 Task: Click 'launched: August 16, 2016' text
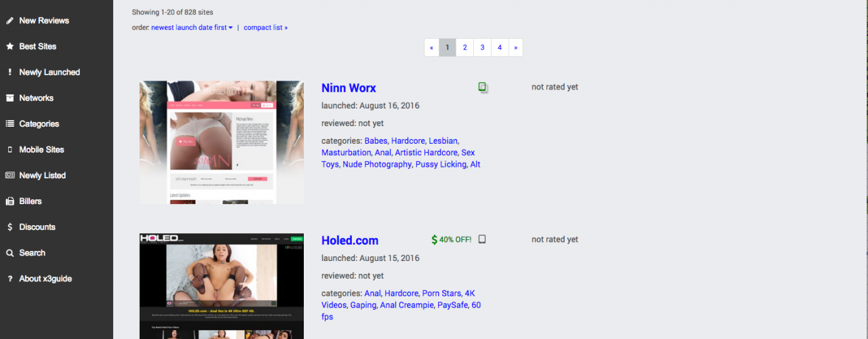point(370,106)
